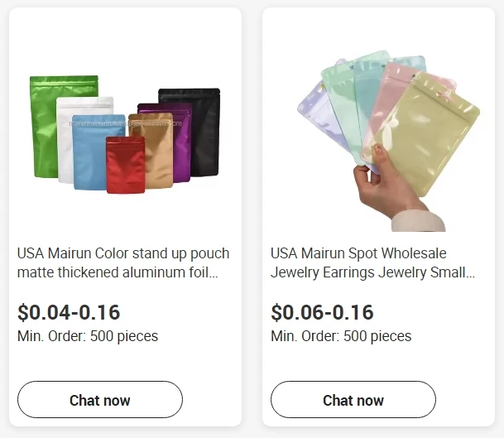Click the small red foil pouch

[125, 166]
